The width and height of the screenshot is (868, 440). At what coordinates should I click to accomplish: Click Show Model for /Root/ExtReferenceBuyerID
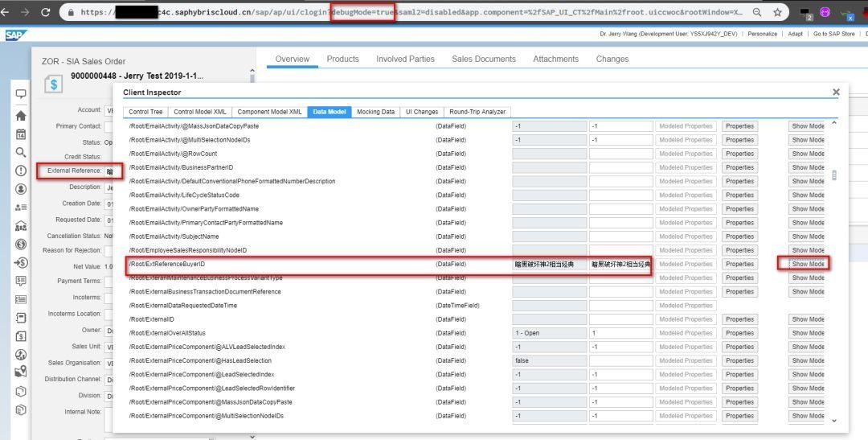pyautogui.click(x=807, y=265)
